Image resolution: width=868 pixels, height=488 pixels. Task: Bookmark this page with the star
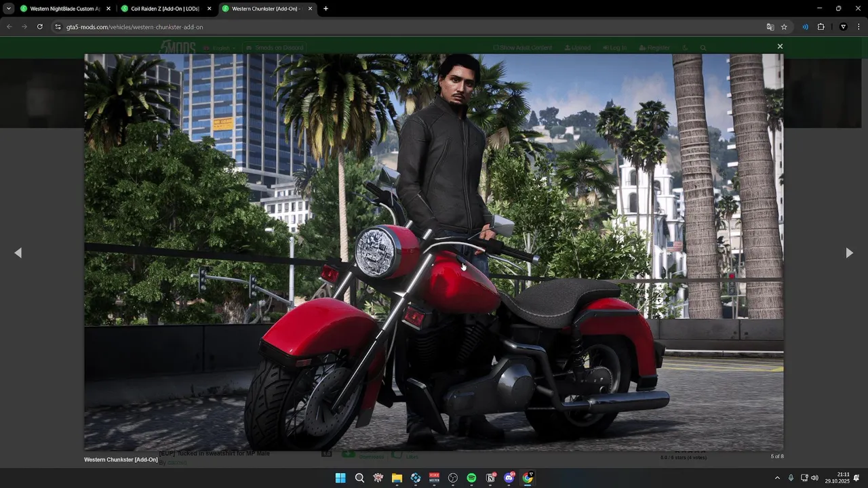(x=784, y=27)
